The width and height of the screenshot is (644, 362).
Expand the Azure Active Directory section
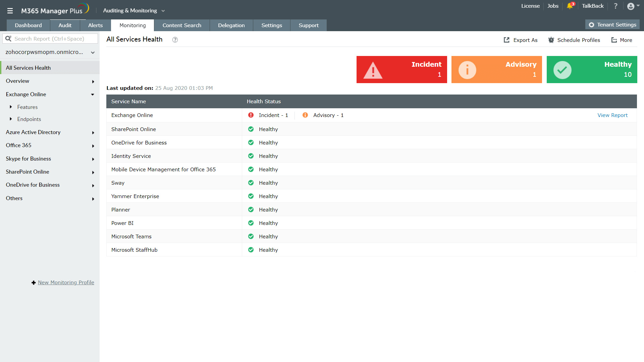93,133
